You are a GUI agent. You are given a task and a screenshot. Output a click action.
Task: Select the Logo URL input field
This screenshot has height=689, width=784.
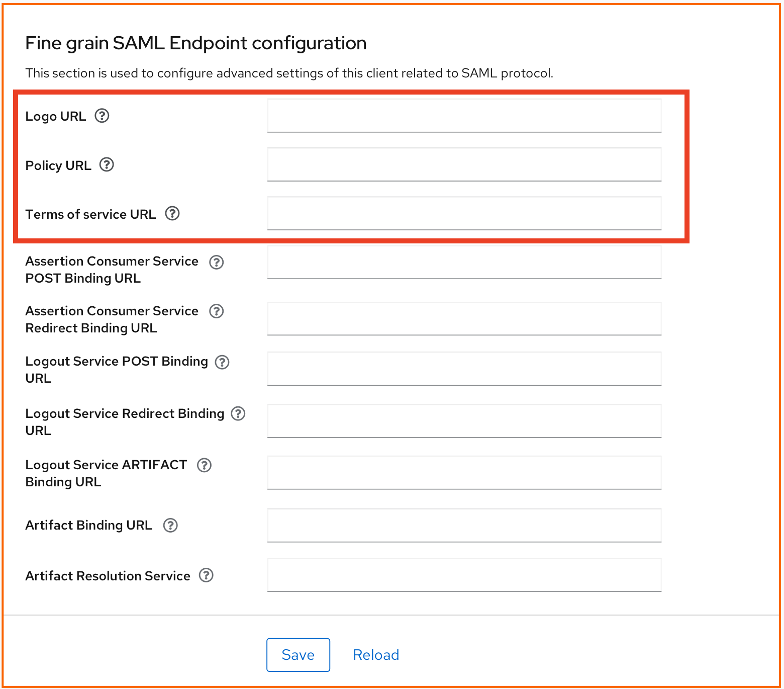click(x=464, y=116)
